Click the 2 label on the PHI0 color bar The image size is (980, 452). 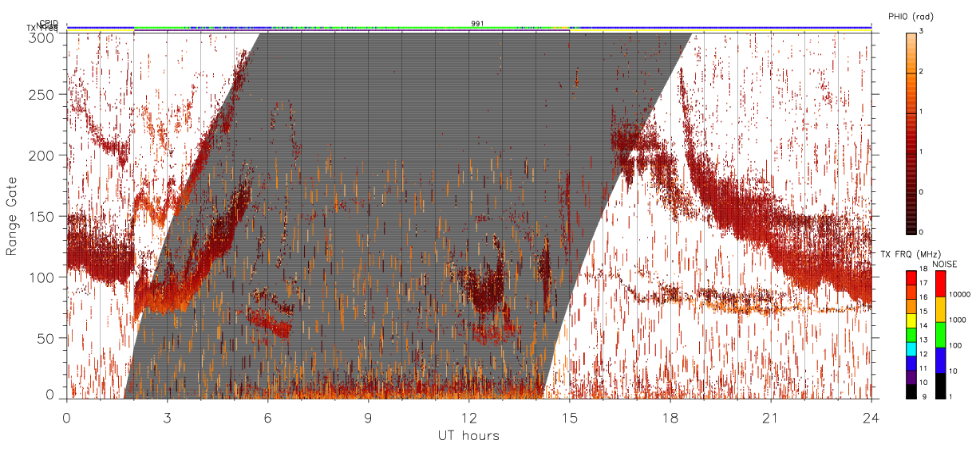tap(922, 73)
